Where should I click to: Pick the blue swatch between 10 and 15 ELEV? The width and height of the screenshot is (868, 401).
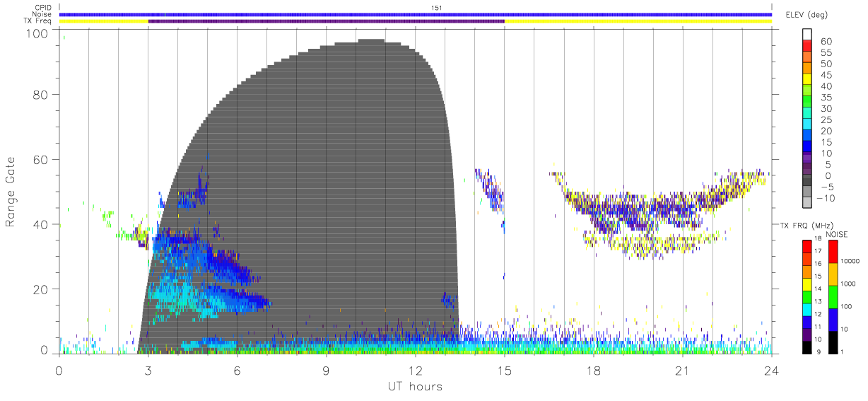point(807,148)
